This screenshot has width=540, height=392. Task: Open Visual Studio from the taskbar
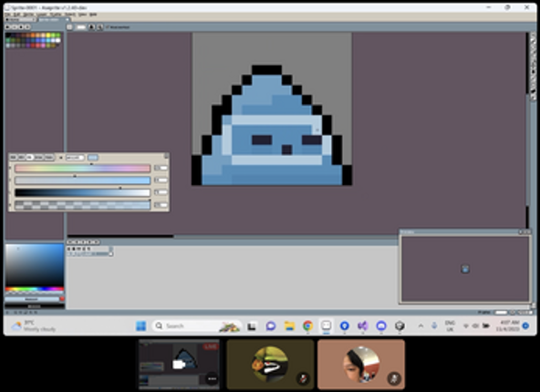(363, 325)
